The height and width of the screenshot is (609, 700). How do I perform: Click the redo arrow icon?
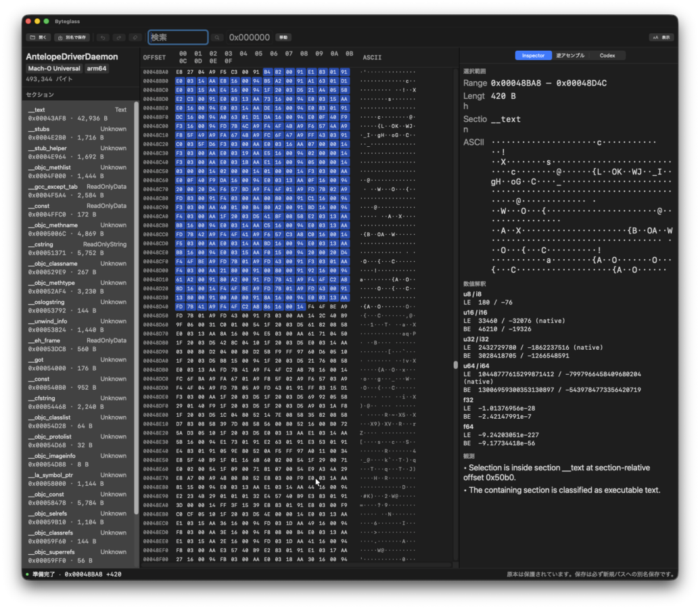[x=119, y=37]
